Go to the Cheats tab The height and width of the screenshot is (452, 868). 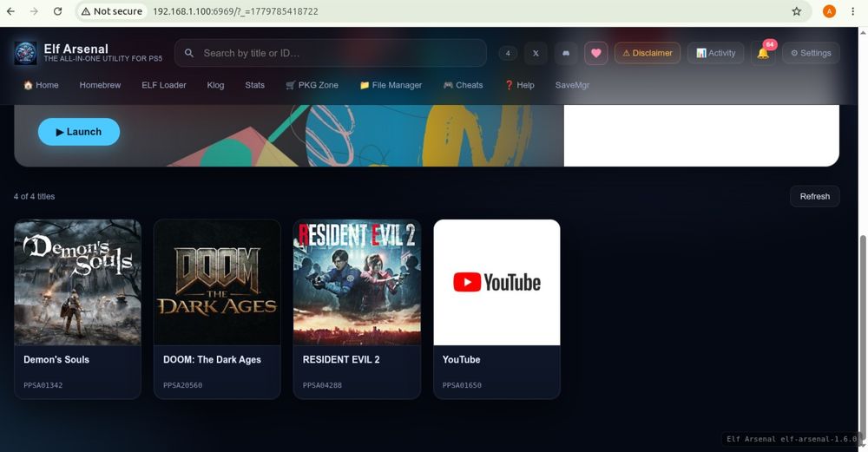tap(464, 85)
